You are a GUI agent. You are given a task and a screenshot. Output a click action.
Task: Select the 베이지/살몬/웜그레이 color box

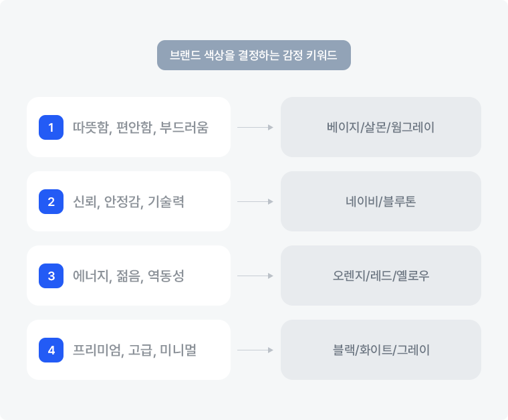pyautogui.click(x=381, y=127)
